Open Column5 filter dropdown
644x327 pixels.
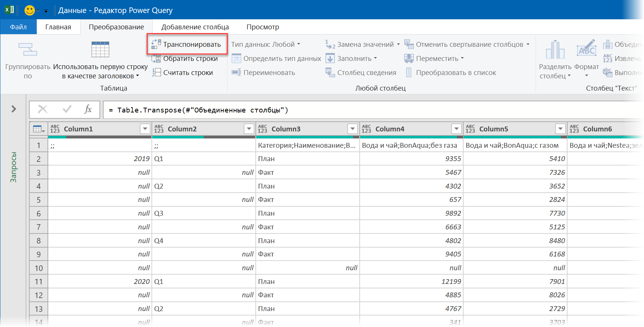click(560, 129)
